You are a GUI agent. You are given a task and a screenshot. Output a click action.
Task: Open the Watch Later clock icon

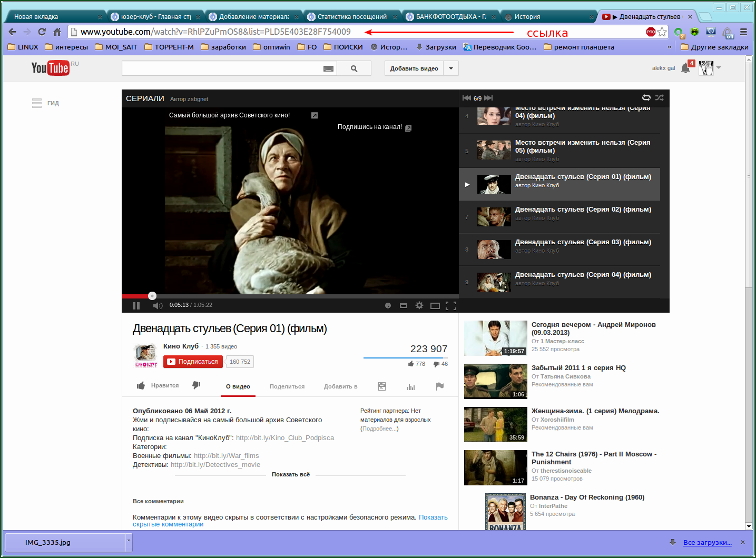[x=388, y=305]
